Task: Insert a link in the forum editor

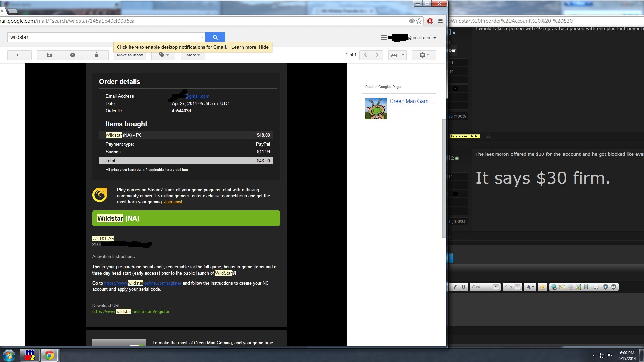Action: (554, 287)
